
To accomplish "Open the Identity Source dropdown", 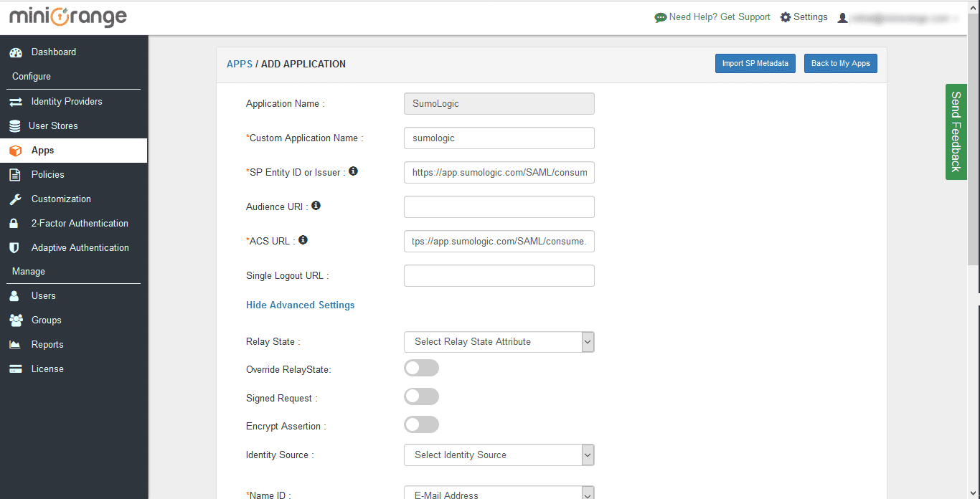I will click(499, 455).
